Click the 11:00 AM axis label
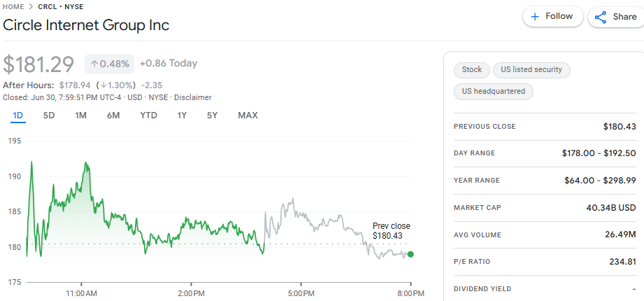This screenshot has height=301, width=644. (82, 293)
